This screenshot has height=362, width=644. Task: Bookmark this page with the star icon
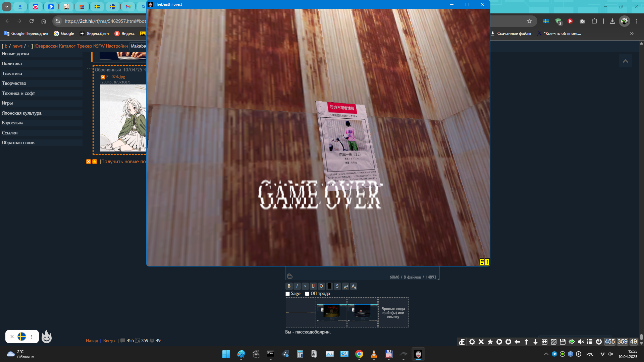pos(529,21)
